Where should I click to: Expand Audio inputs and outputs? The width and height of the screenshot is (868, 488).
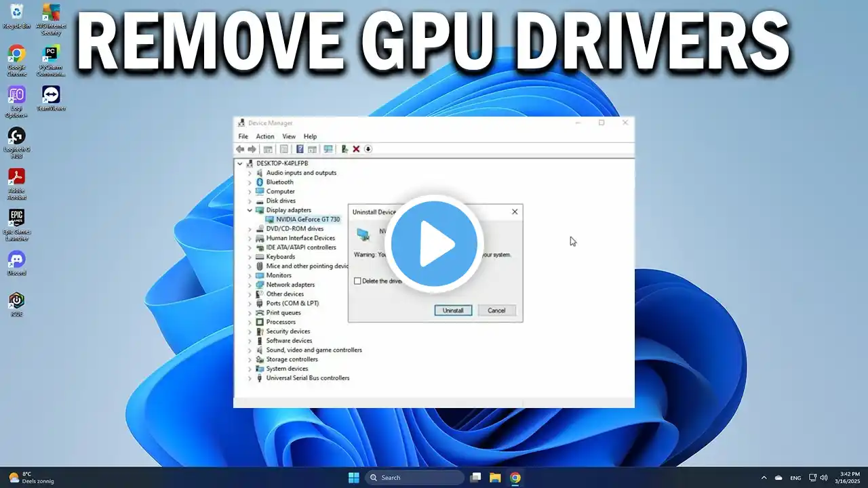250,173
